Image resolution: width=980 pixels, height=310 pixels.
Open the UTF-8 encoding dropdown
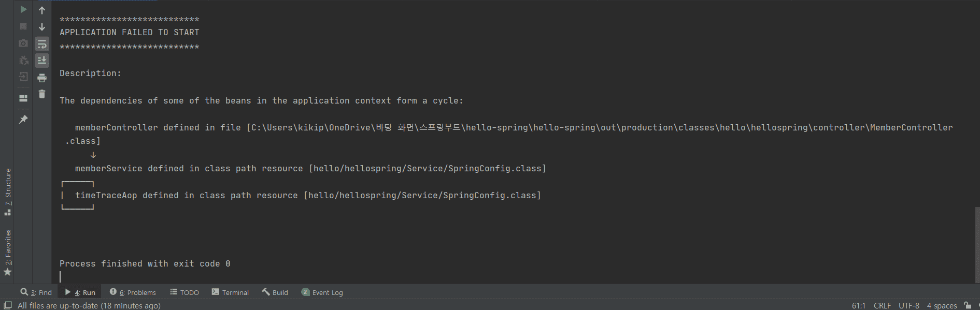(x=908, y=305)
